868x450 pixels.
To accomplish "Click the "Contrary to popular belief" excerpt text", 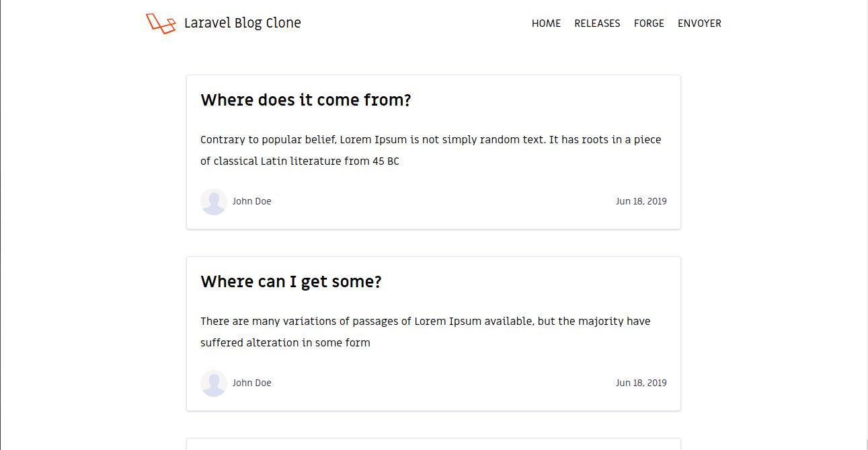I will point(431,151).
